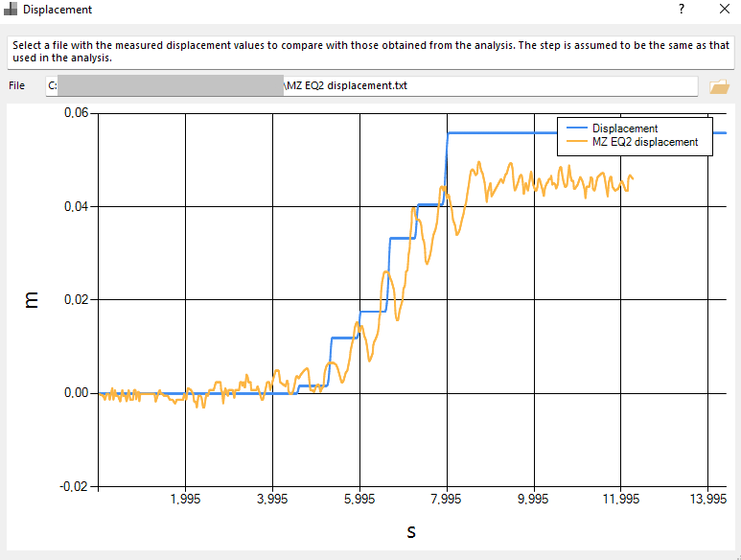
Task: Open the folder browse icon
Action: point(719,86)
